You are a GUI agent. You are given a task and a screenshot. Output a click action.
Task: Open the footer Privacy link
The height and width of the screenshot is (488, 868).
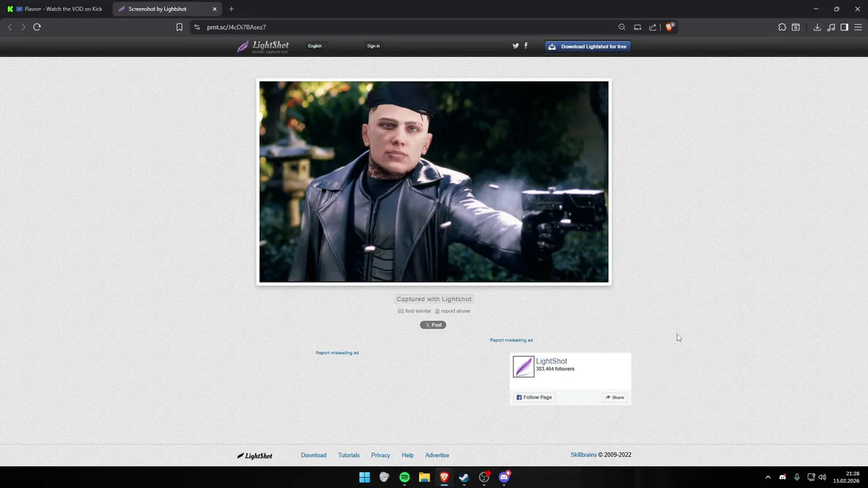click(x=380, y=455)
